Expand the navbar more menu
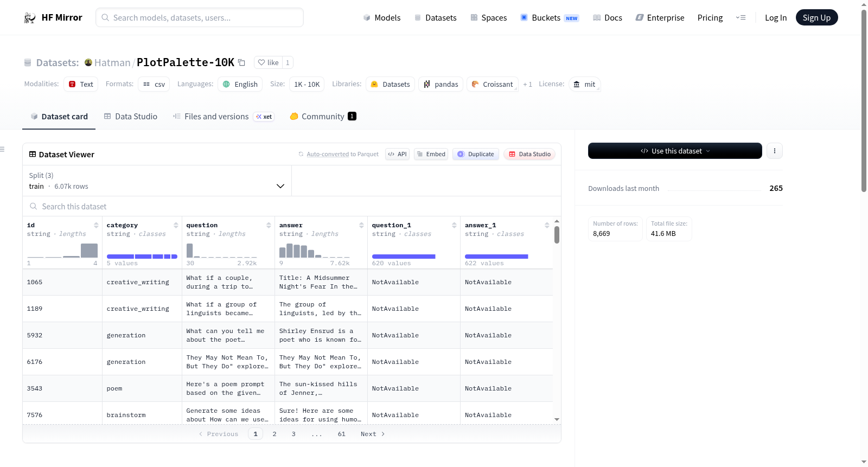This screenshot has width=868, height=467. [741, 18]
